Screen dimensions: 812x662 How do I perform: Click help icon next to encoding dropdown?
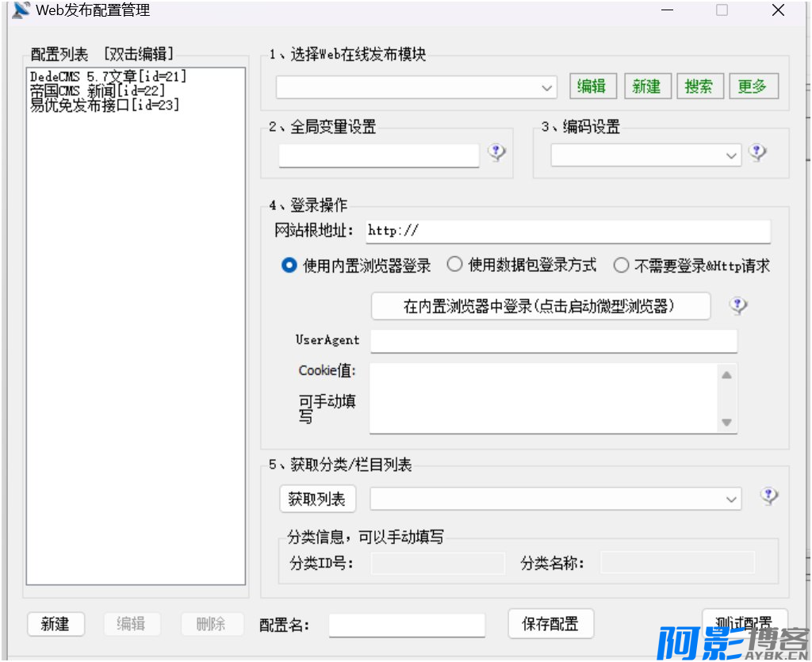pos(758,152)
